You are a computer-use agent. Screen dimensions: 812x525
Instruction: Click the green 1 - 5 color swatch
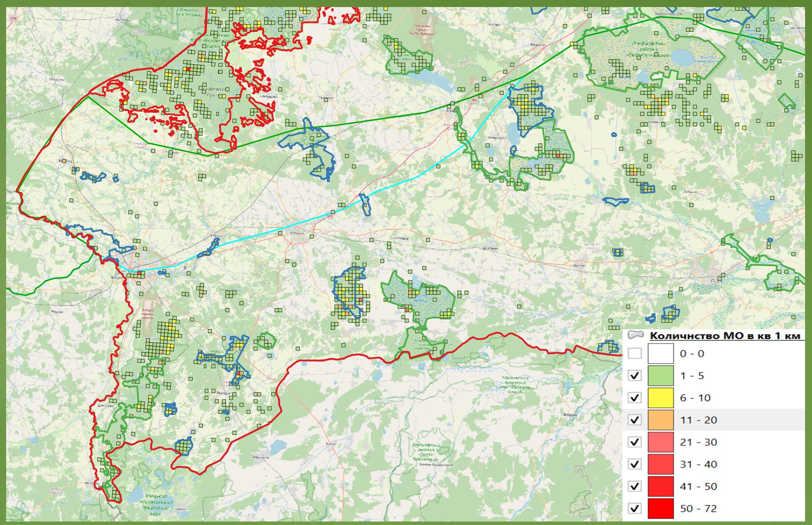click(660, 376)
